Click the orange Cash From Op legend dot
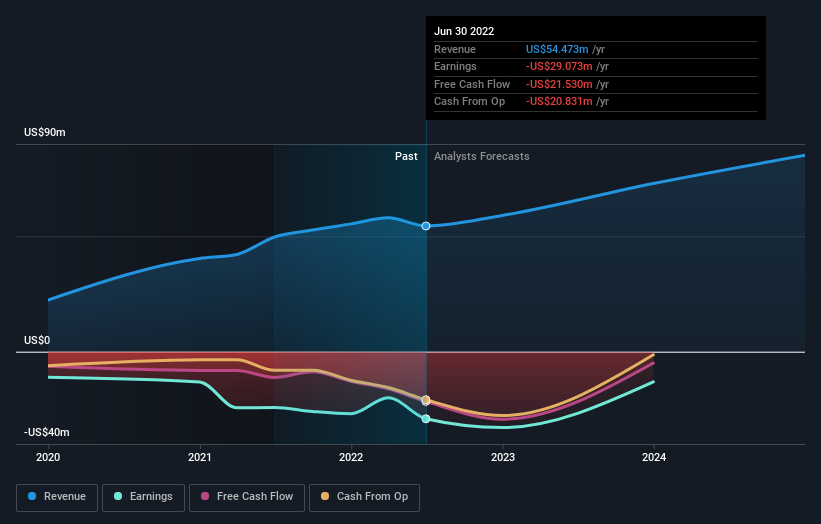The width and height of the screenshot is (821, 524). pyautogui.click(x=325, y=496)
